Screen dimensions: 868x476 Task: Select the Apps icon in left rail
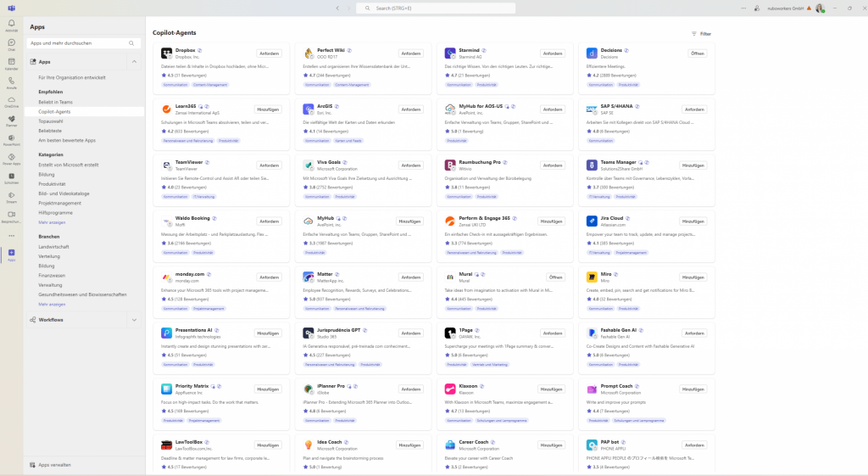click(11, 255)
